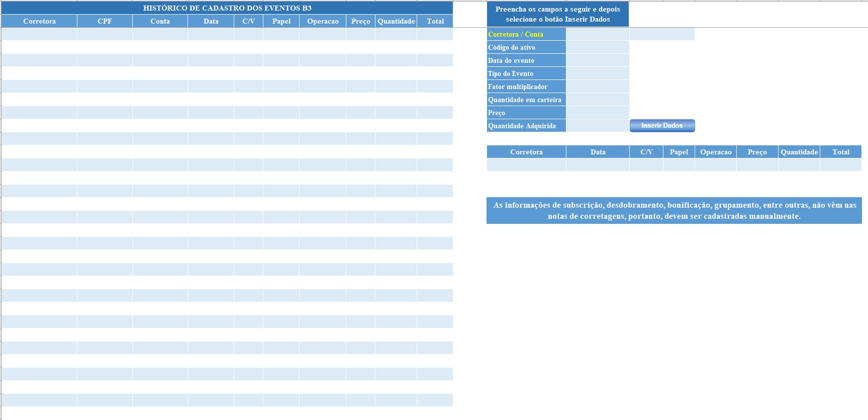The width and height of the screenshot is (868, 420).
Task: Click the Inserir Dados button
Action: (x=662, y=126)
